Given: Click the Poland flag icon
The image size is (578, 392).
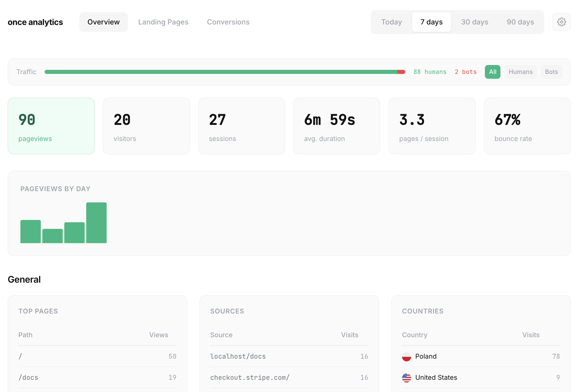Looking at the screenshot, I should [x=406, y=357].
